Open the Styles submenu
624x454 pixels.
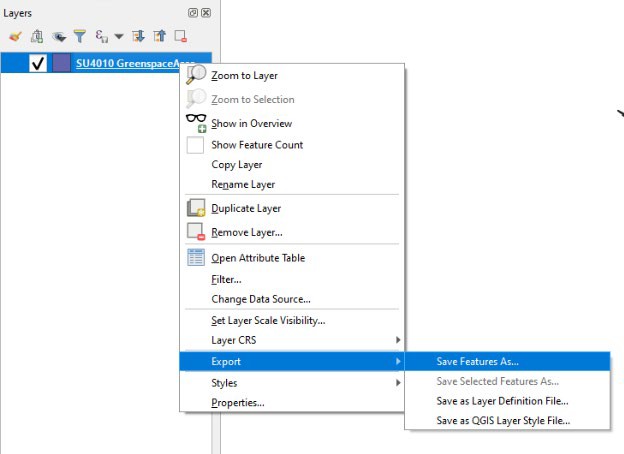point(292,383)
